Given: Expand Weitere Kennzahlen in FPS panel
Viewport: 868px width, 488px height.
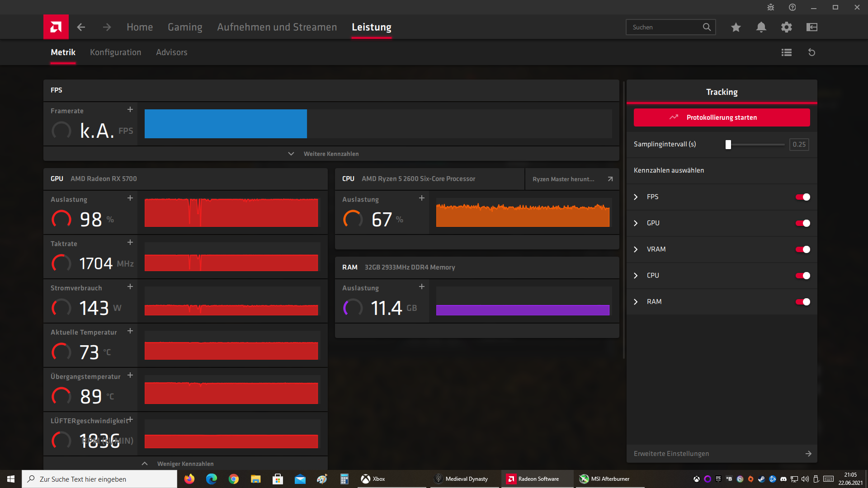Looking at the screenshot, I should click(x=331, y=154).
